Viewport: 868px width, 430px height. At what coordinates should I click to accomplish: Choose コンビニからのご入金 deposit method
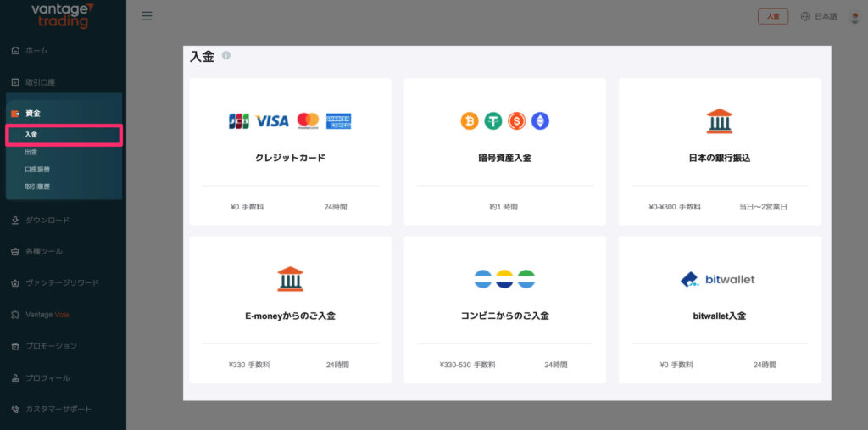(x=505, y=310)
